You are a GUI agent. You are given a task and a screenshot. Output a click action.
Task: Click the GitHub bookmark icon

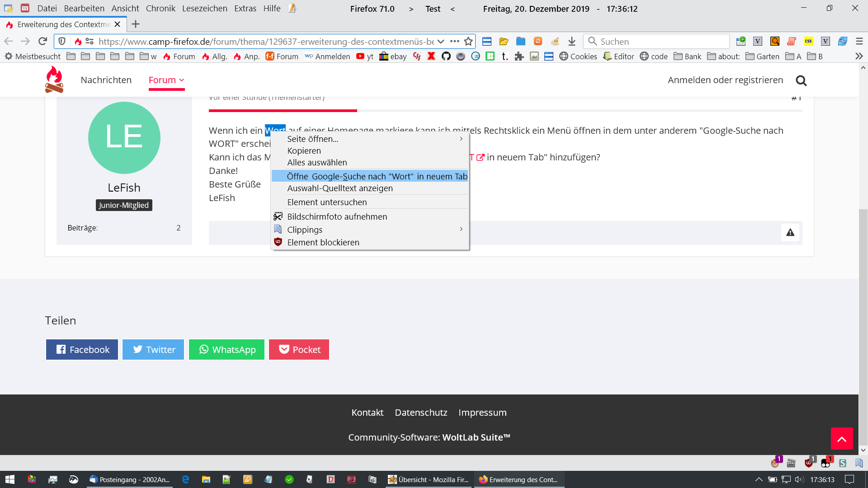[x=446, y=56]
